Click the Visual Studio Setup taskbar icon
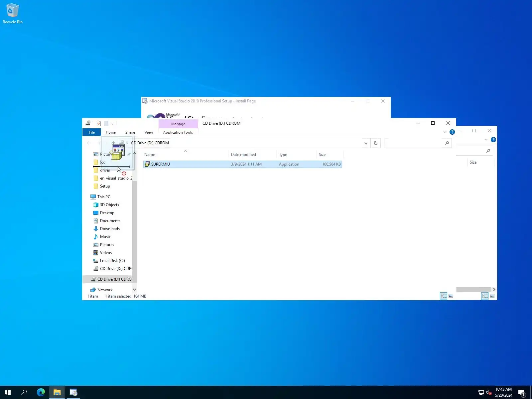Viewport: 532px width, 399px height. coord(73,392)
